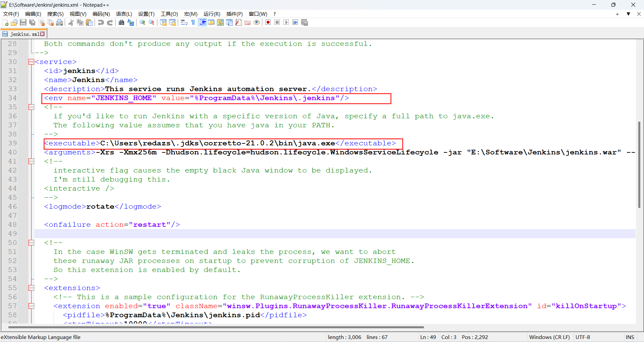Collapse the comment block on line 35
Image resolution: width=644 pixels, height=342 pixels.
(x=31, y=107)
